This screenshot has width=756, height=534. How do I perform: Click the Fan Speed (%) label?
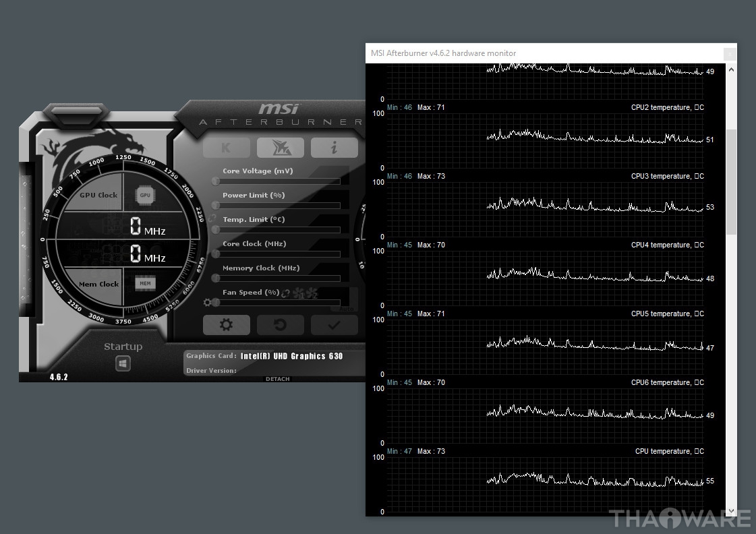click(251, 292)
